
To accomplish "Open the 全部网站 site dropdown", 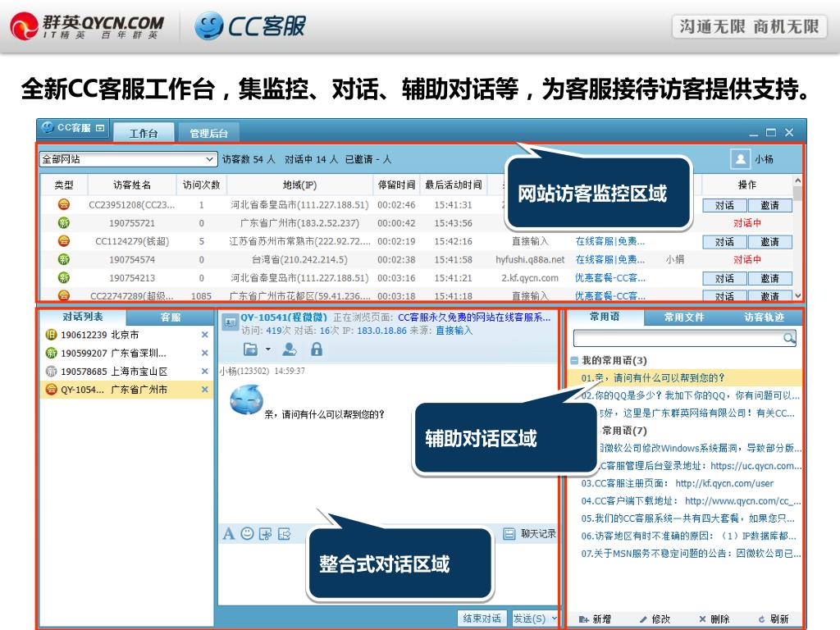I will 127,159.
